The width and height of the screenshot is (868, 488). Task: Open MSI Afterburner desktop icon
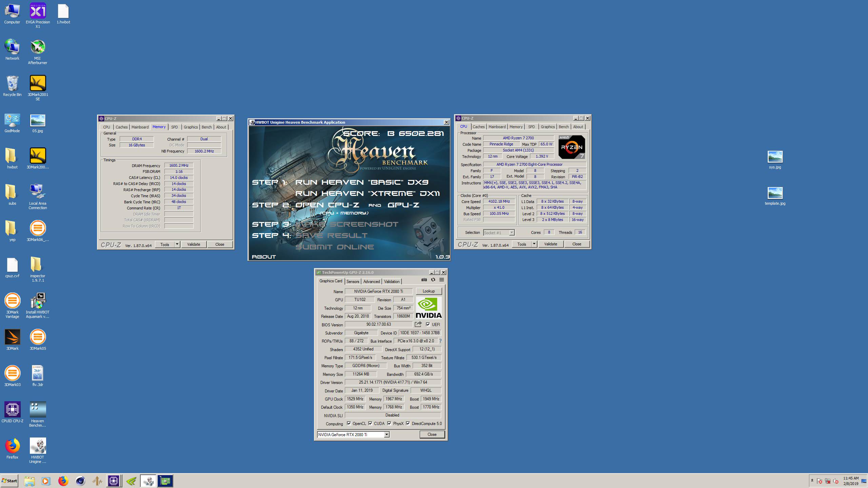pyautogui.click(x=38, y=52)
